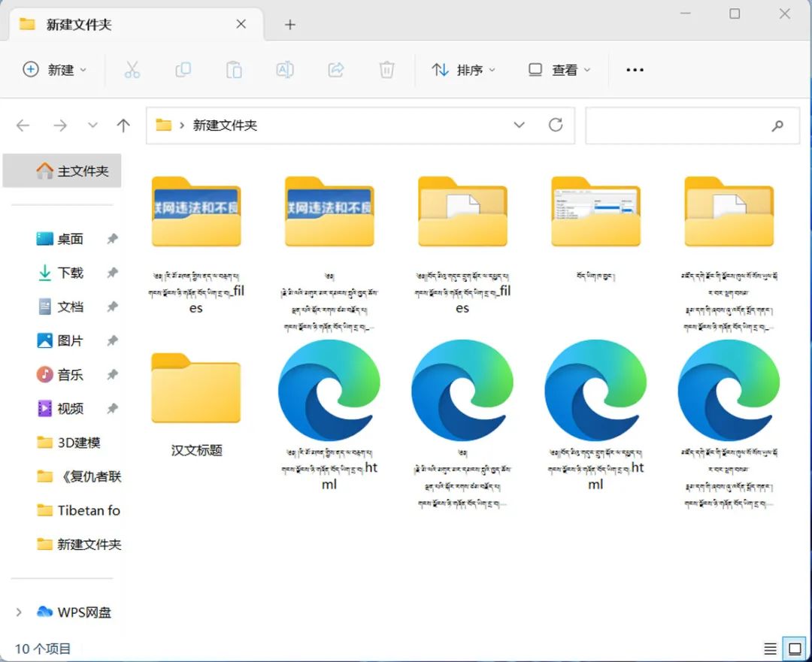The height and width of the screenshot is (662, 812).
Task: Expand the address bar history dropdown
Action: (519, 125)
